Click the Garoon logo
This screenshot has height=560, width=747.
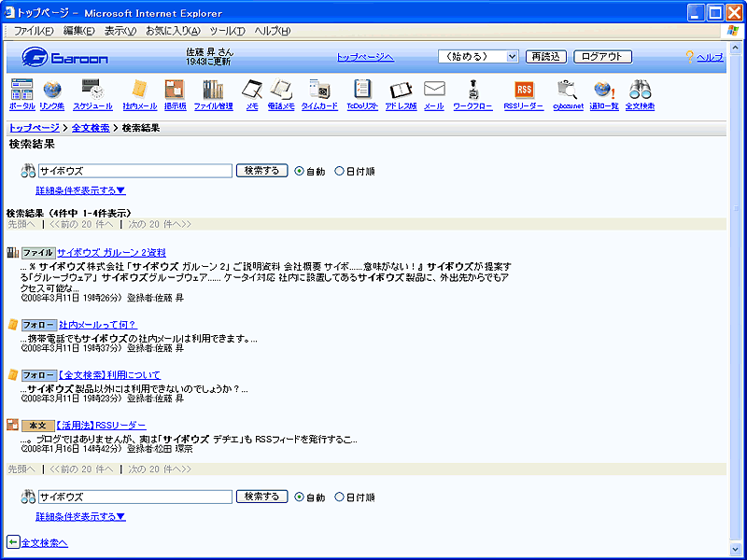click(x=64, y=58)
